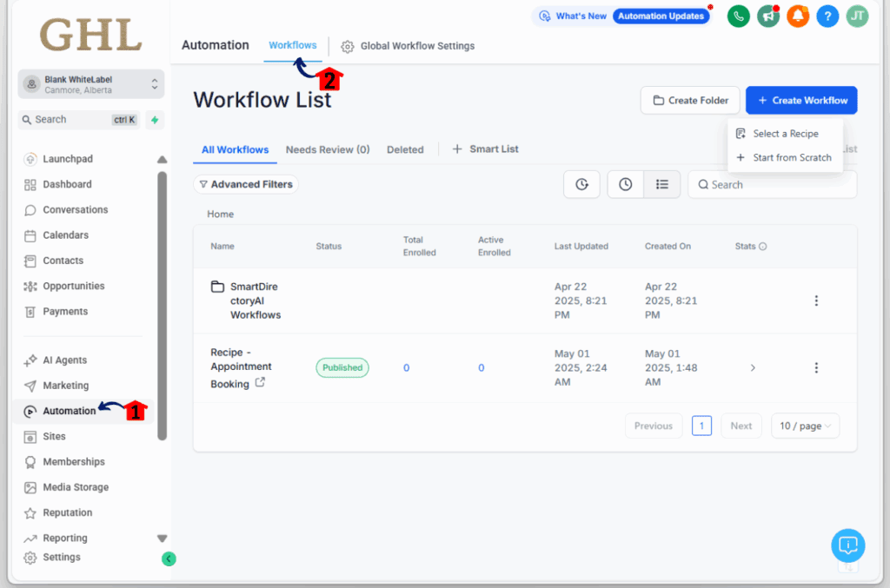Click the sidebar vertical scrollbar
Image resolution: width=890 pixels, height=588 pixels.
click(163, 307)
